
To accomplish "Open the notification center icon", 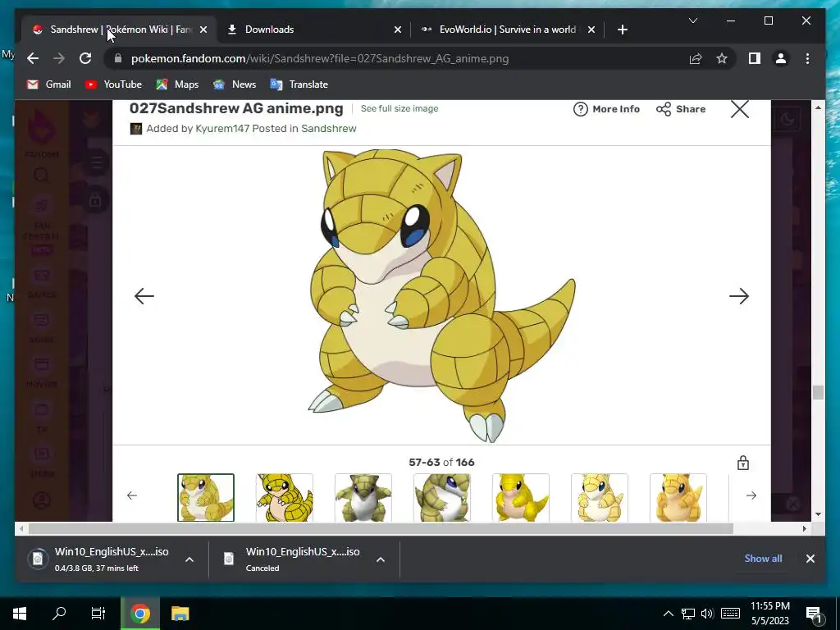I will pos(814,614).
